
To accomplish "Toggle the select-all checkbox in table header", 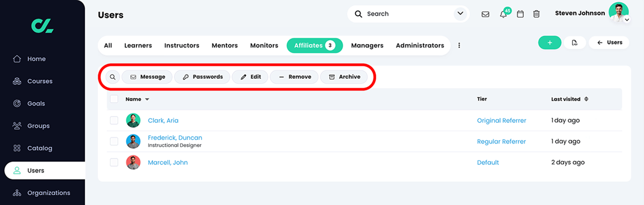I will pos(114,99).
